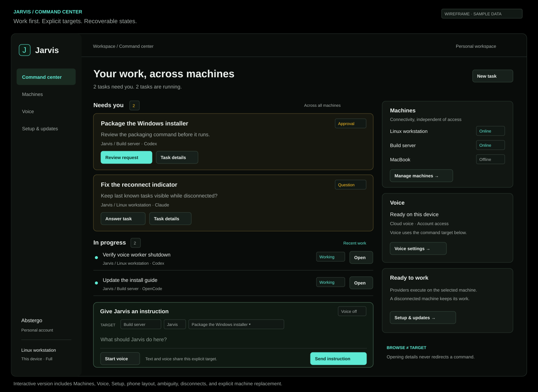538x392 pixels.
Task: Click status dot for Update the install guide
Action: coord(96,283)
